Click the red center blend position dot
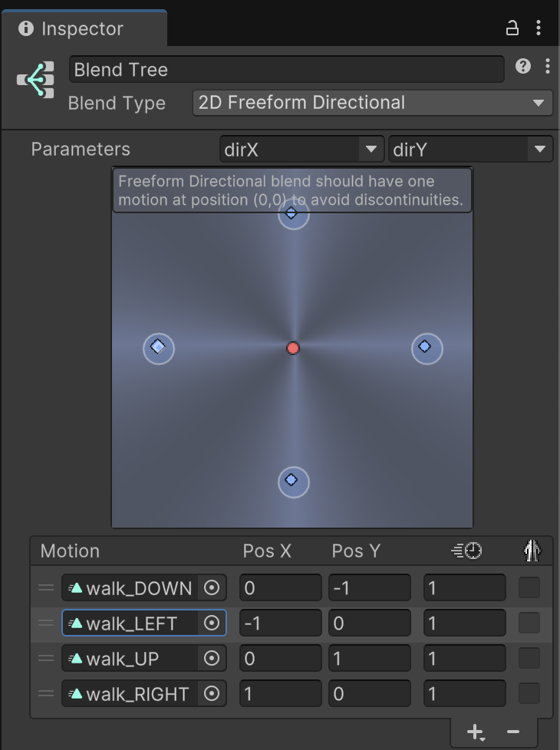This screenshot has width=560, height=750. (293, 348)
